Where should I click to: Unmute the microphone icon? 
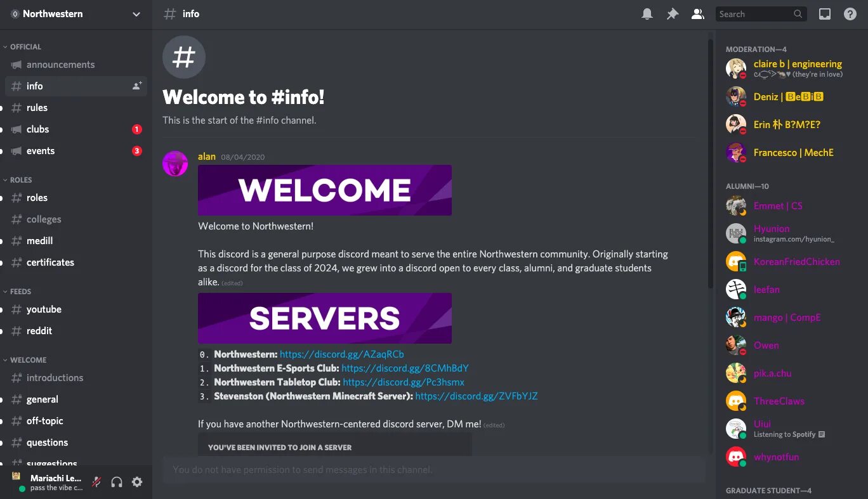point(96,482)
